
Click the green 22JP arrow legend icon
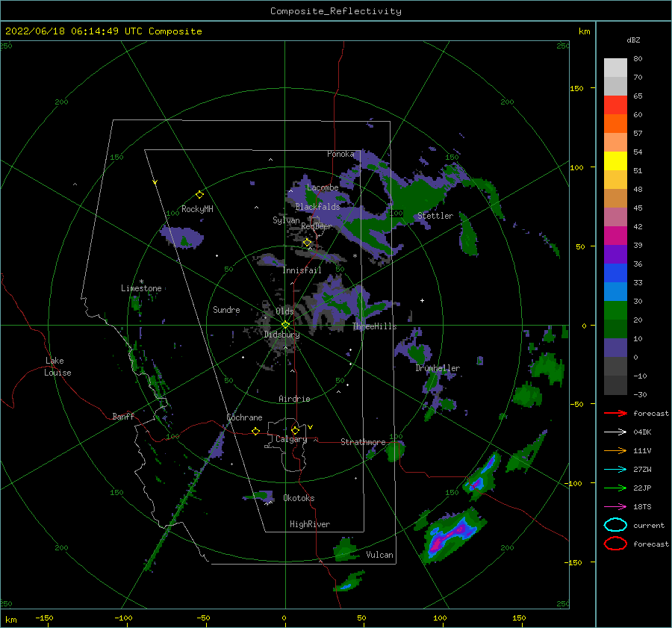pos(615,488)
